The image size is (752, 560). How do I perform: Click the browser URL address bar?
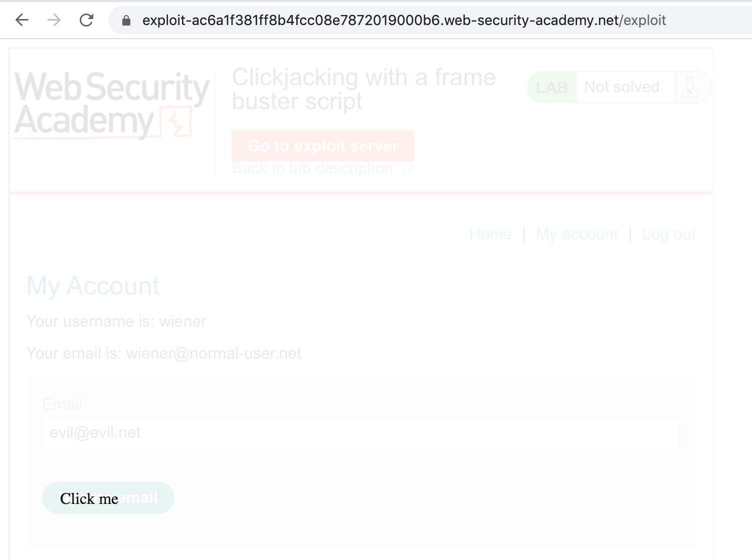pyautogui.click(x=404, y=20)
